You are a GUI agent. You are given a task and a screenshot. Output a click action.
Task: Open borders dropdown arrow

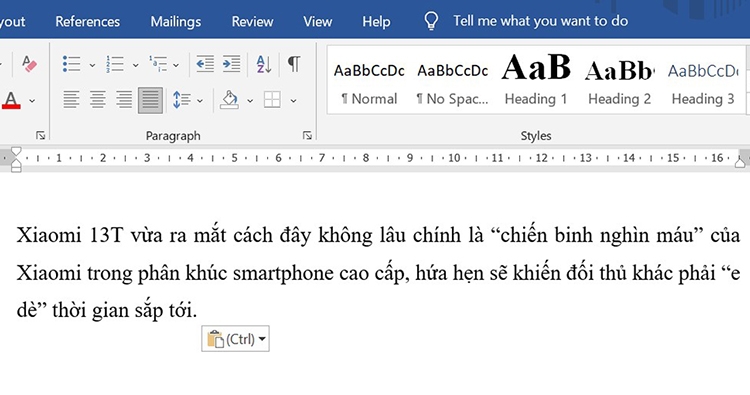click(x=293, y=100)
